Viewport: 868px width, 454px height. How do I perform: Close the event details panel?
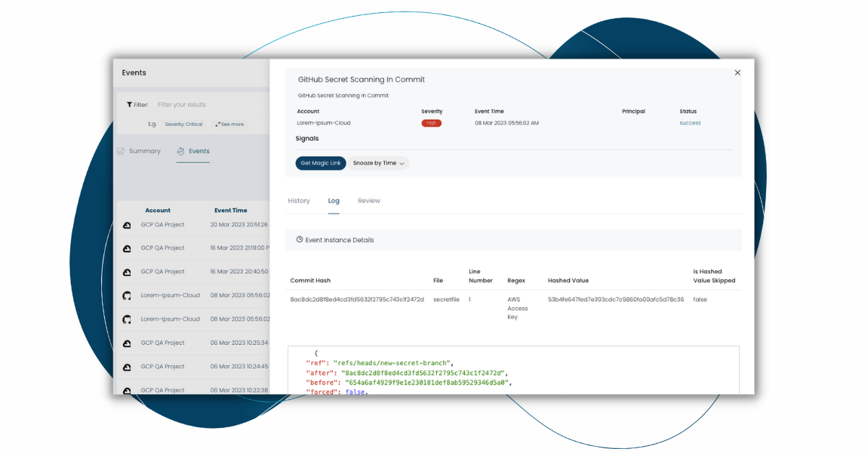click(x=737, y=73)
